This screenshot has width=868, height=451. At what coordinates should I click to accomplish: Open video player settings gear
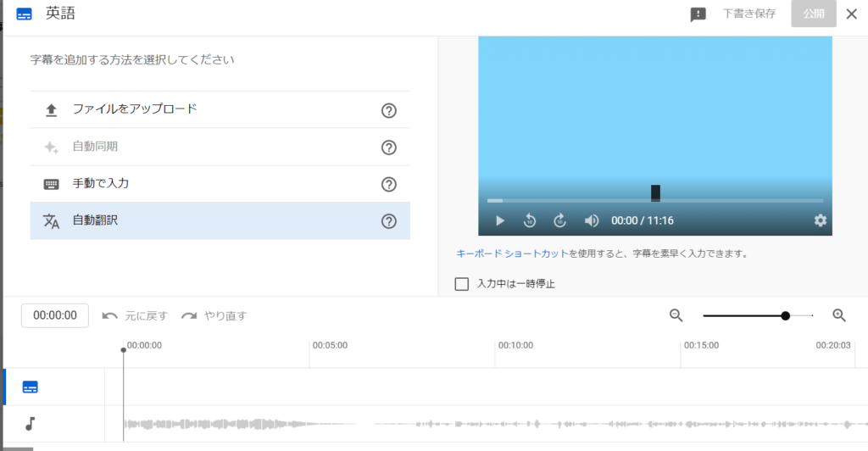(x=820, y=220)
